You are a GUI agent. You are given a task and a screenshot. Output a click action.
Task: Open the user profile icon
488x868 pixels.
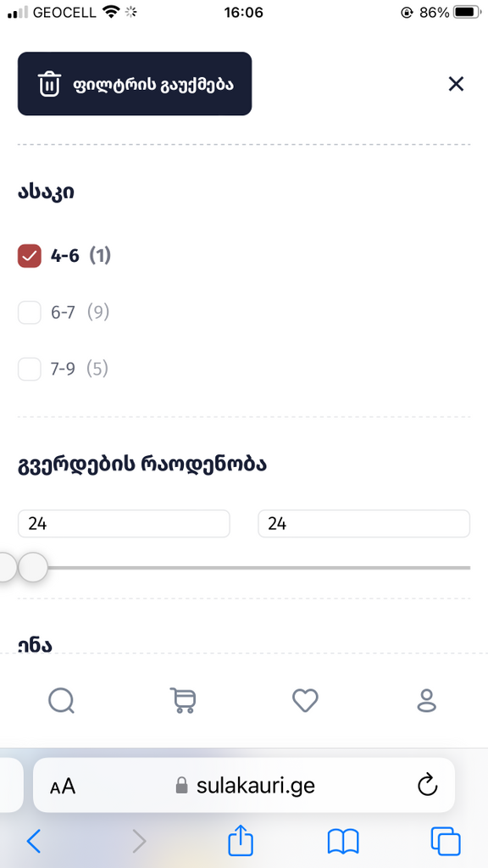[427, 701]
